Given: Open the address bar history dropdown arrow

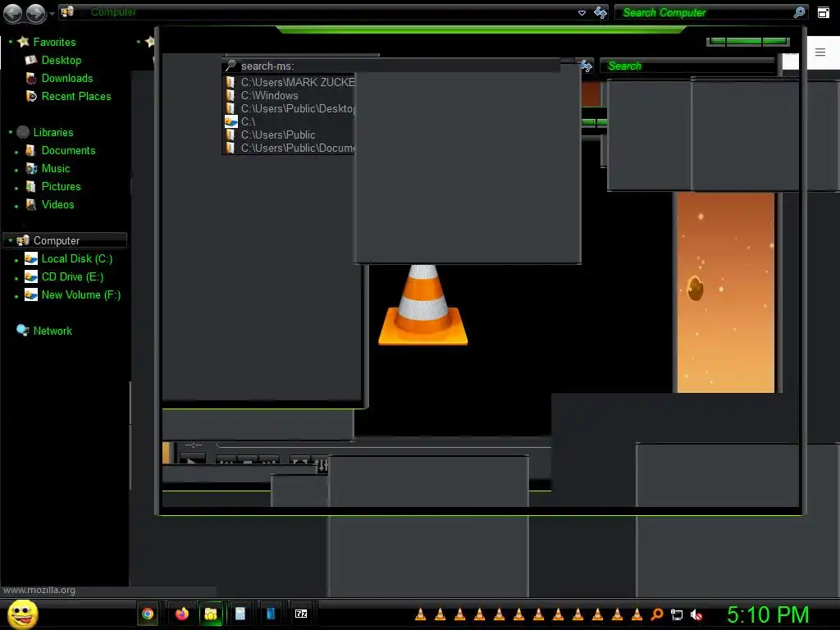Looking at the screenshot, I should [x=582, y=13].
